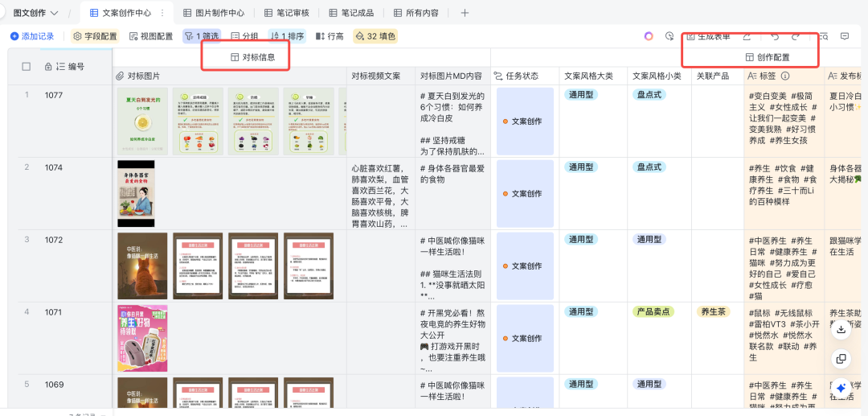Click the 添加记录 add record button
Screen dimensions: 868x416
pyautogui.click(x=32, y=36)
